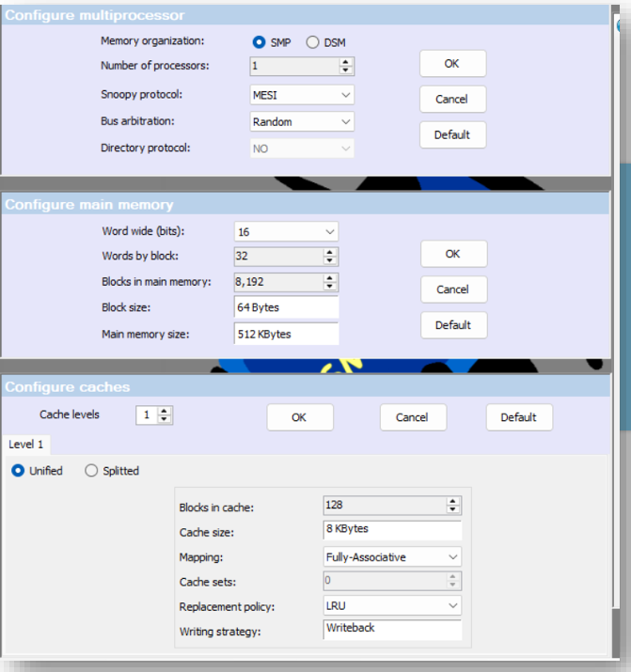Click OK in Configure caches panel

[300, 417]
